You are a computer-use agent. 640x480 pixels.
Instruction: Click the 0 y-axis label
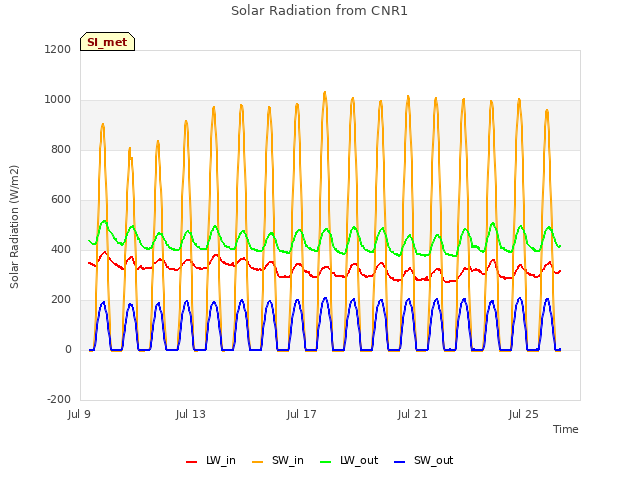click(x=68, y=349)
